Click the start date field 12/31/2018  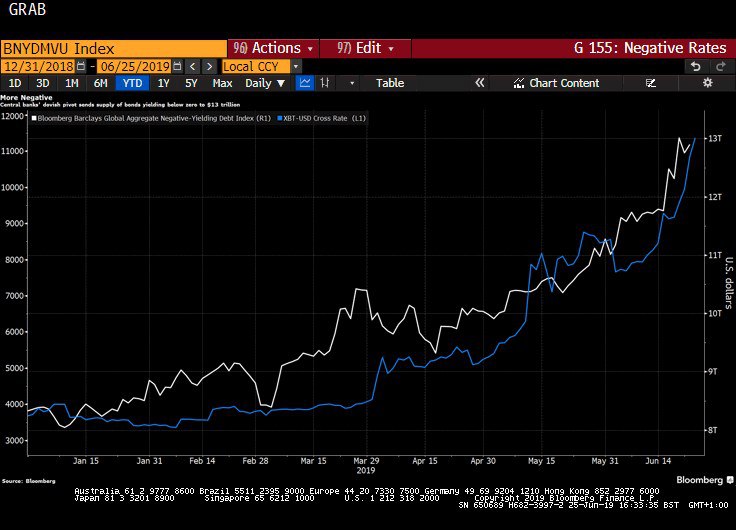point(38,66)
